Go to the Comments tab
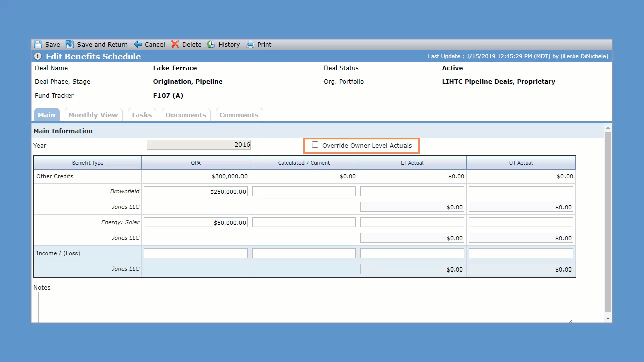644x362 pixels. tap(239, 115)
